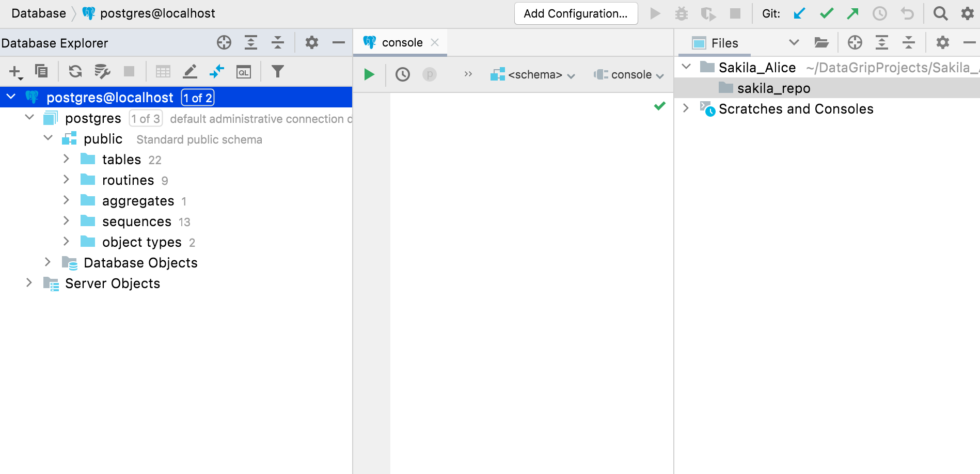Click the Jump to Query Console icon
Viewport: 980px width, 474px height.
pos(244,71)
